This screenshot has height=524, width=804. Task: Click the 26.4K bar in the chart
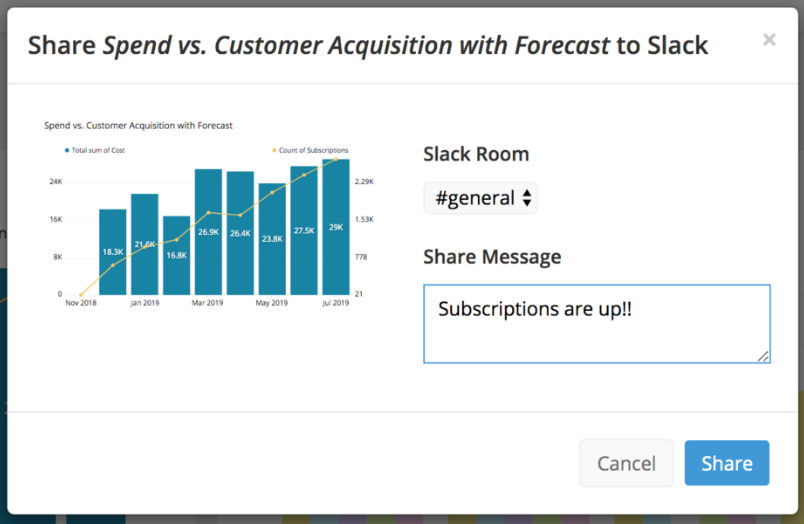click(240, 233)
